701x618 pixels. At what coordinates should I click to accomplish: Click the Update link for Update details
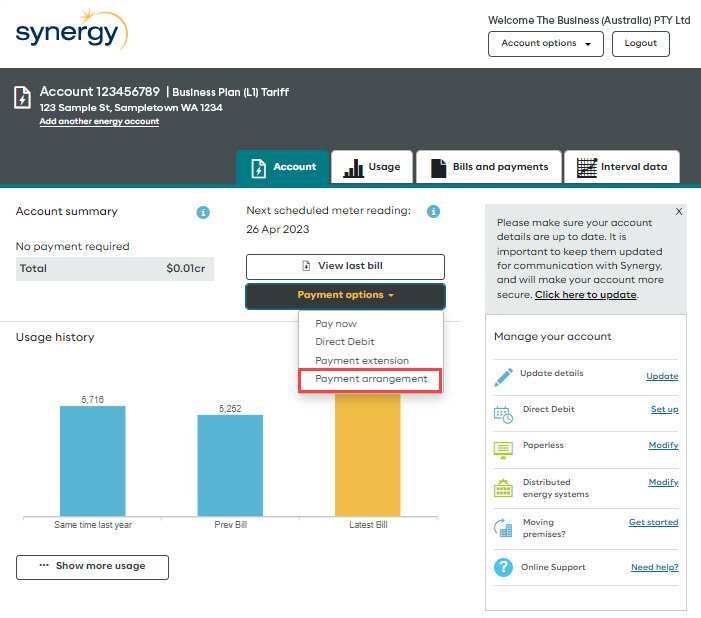pos(662,376)
